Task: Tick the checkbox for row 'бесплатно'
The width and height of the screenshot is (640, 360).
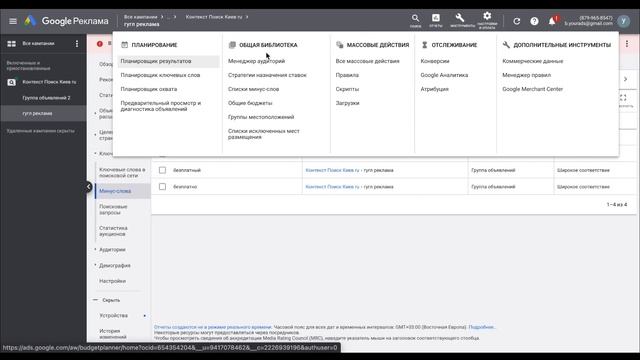Action: coord(162,187)
